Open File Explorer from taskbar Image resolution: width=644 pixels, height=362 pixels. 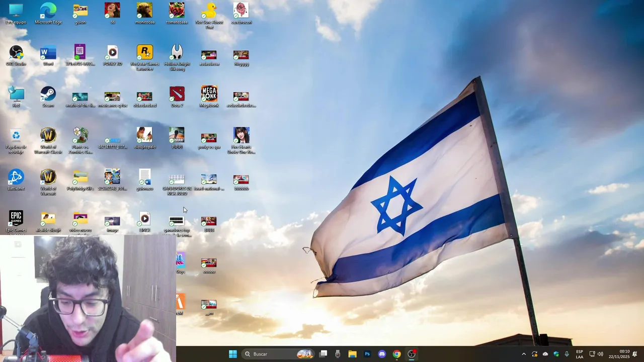tap(352, 354)
